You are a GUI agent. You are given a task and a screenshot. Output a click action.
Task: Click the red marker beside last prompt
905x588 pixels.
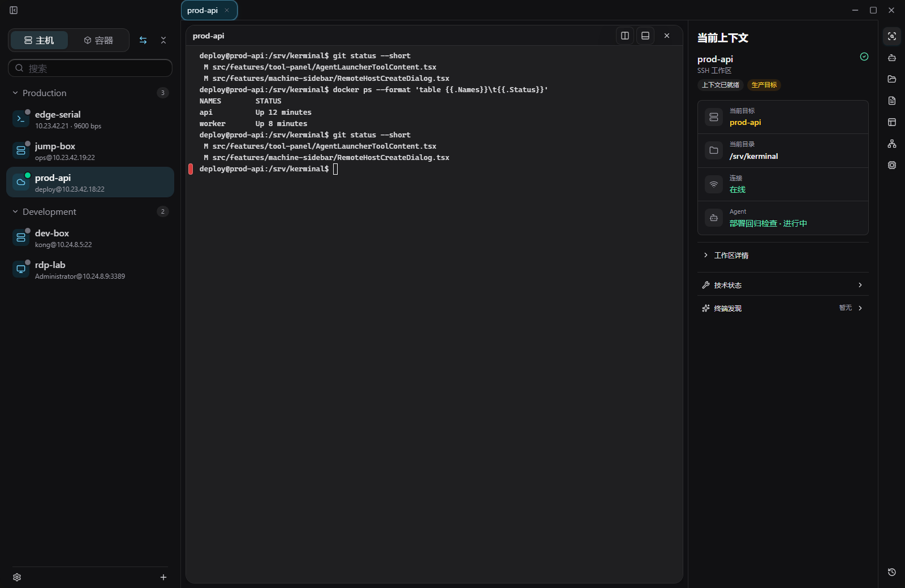pos(191,169)
